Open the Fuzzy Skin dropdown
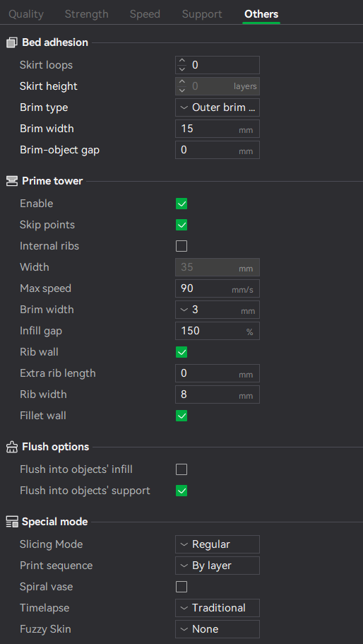The width and height of the screenshot is (363, 644). [218, 629]
